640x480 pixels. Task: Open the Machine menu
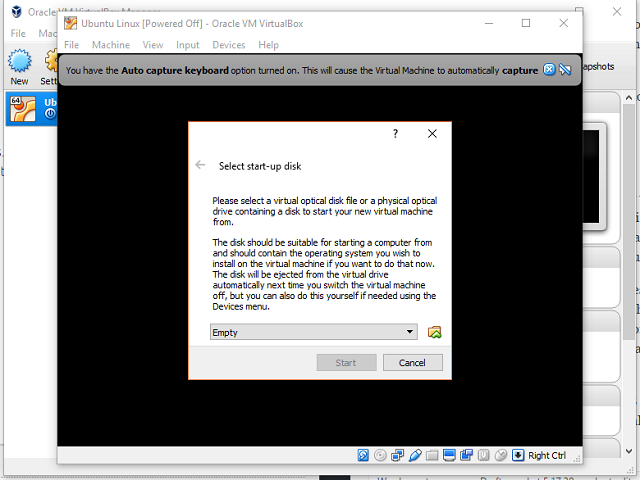pyautogui.click(x=111, y=45)
